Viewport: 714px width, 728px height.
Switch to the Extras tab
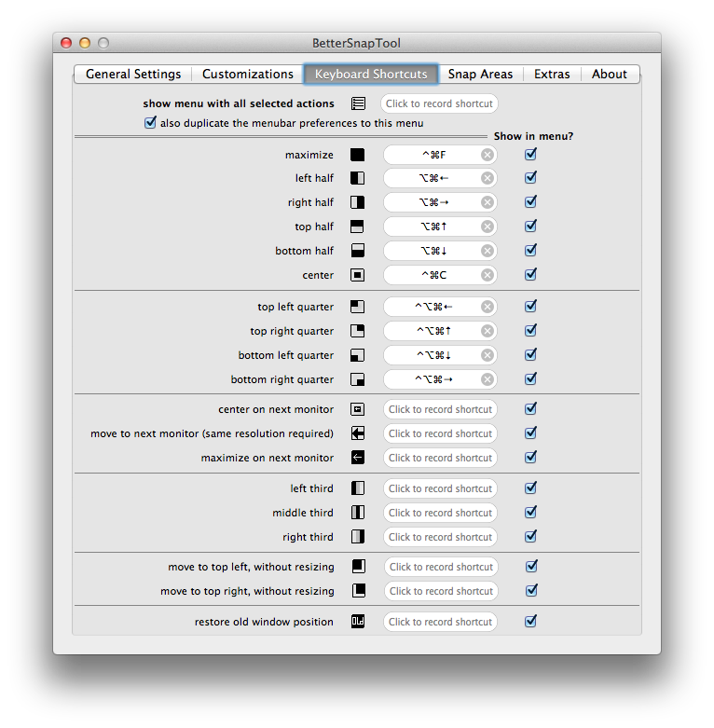552,75
